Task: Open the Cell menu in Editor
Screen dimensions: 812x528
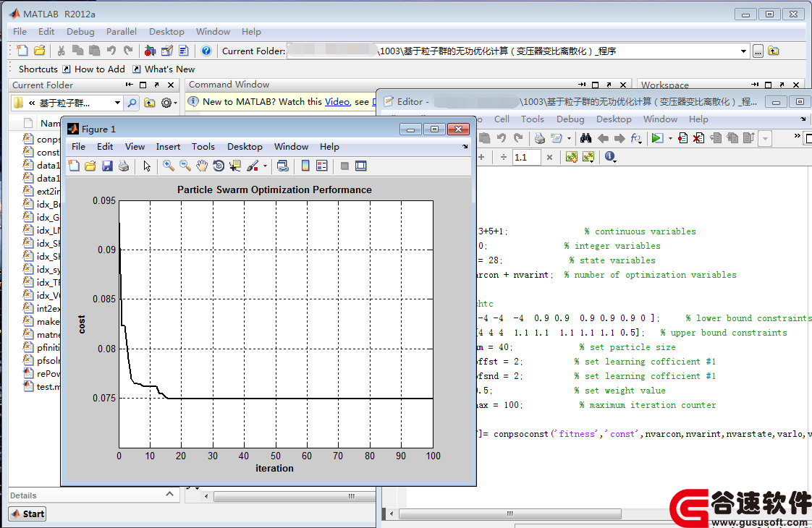Action: [x=502, y=119]
